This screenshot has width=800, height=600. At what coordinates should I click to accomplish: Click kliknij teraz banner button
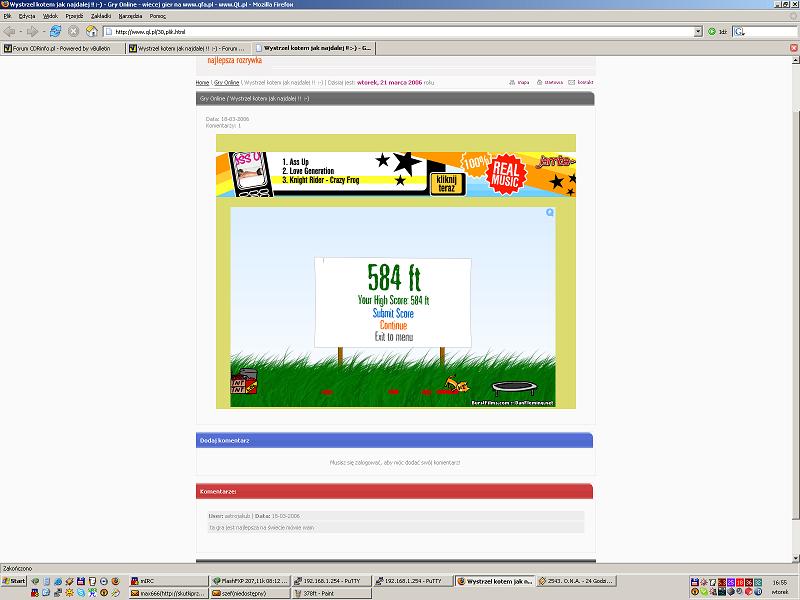click(446, 184)
